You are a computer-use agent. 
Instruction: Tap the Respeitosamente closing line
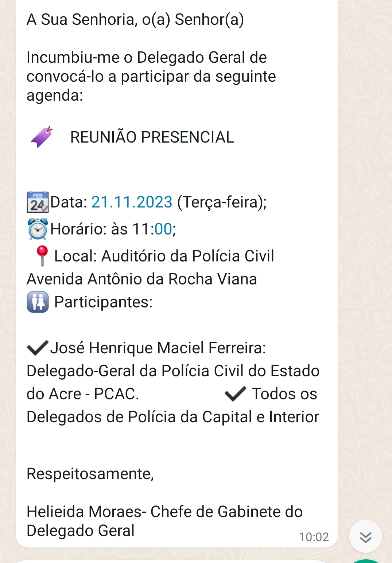pos(90,474)
